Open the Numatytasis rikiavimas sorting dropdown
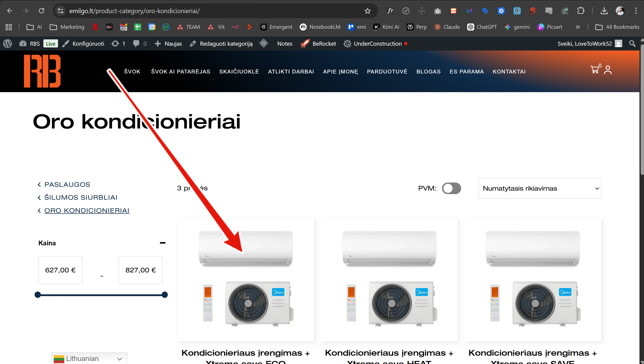Screen dimensions: 644x364 pos(540,188)
